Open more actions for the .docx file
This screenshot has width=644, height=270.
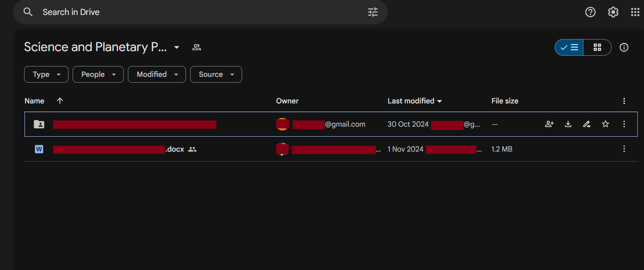point(624,149)
